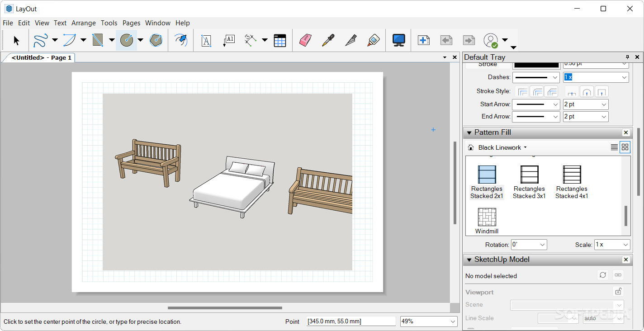Activate the Circle tool
The height and width of the screenshot is (331, 644).
pos(126,41)
